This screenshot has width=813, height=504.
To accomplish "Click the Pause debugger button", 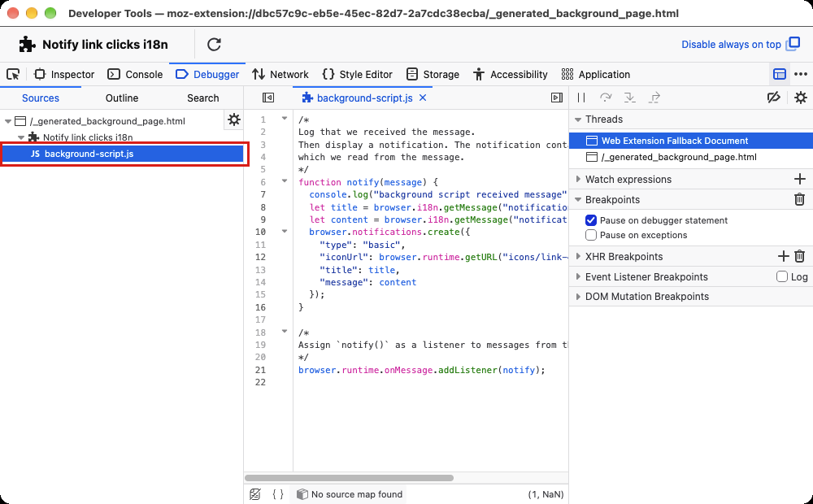I will 581,98.
